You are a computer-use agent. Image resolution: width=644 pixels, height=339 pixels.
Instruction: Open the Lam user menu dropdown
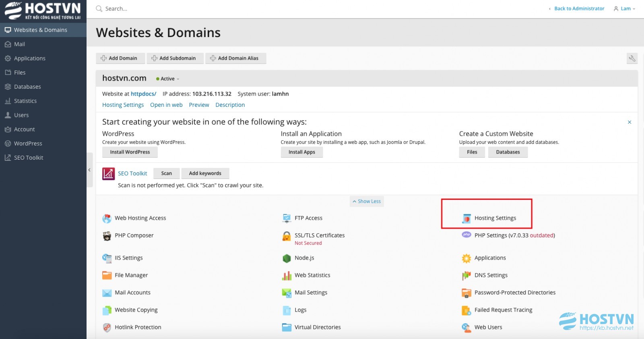coord(624,8)
